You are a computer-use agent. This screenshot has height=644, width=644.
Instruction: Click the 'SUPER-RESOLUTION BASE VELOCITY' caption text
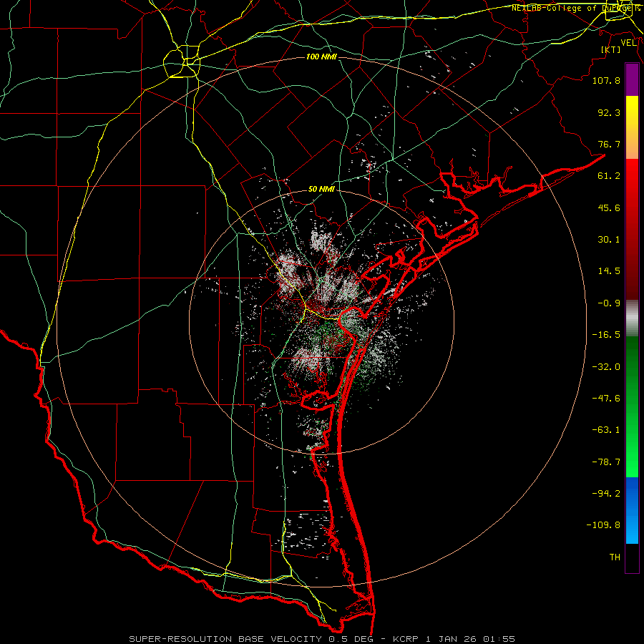tap(225, 639)
